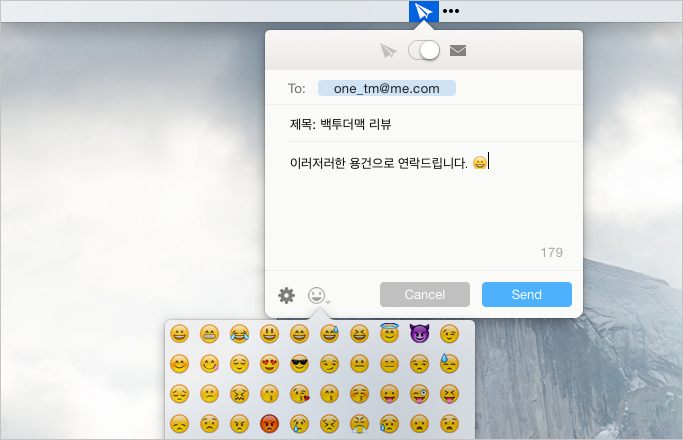Insert the smiley emoji with tall oval eyes
Screen dimensions: 683x440
point(269,334)
